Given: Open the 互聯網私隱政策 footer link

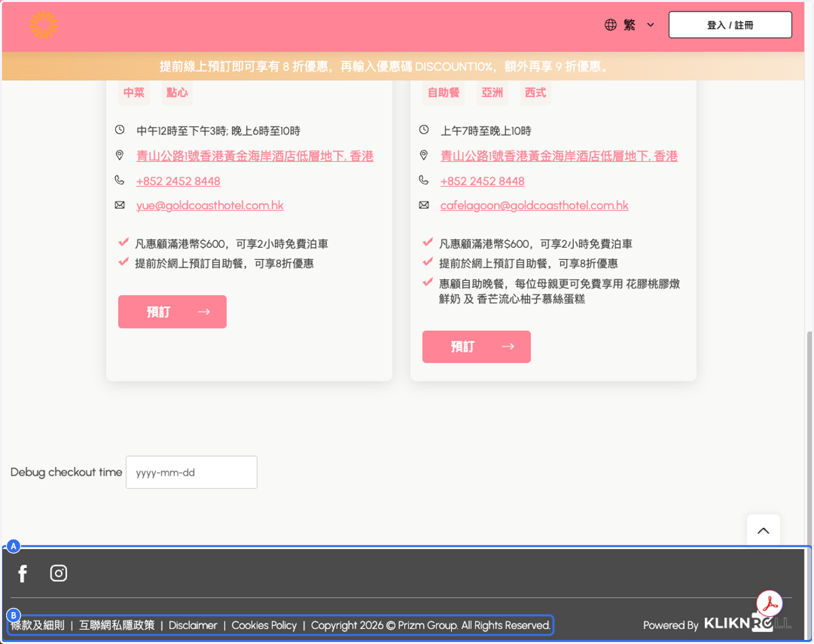Looking at the screenshot, I should click(x=117, y=625).
